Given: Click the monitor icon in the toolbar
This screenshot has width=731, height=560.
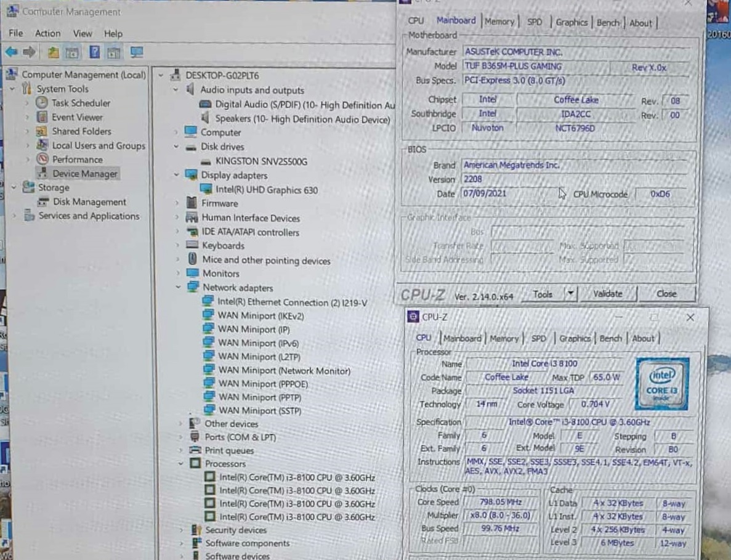Looking at the screenshot, I should [x=137, y=52].
